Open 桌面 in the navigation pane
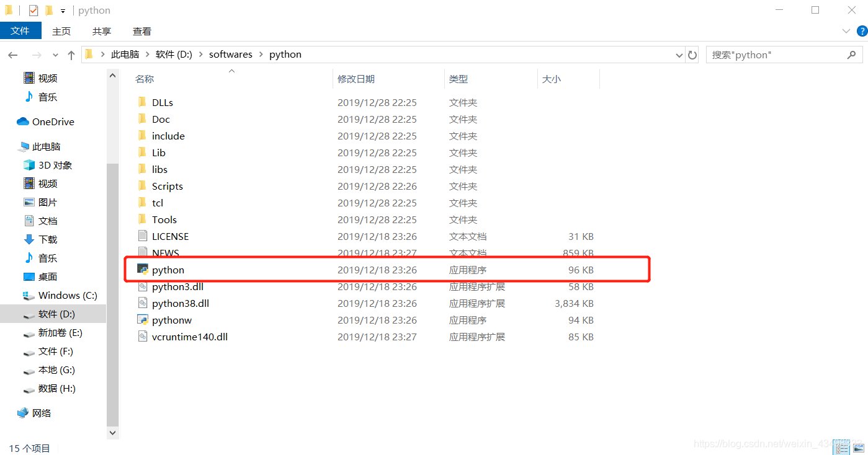 coord(48,276)
